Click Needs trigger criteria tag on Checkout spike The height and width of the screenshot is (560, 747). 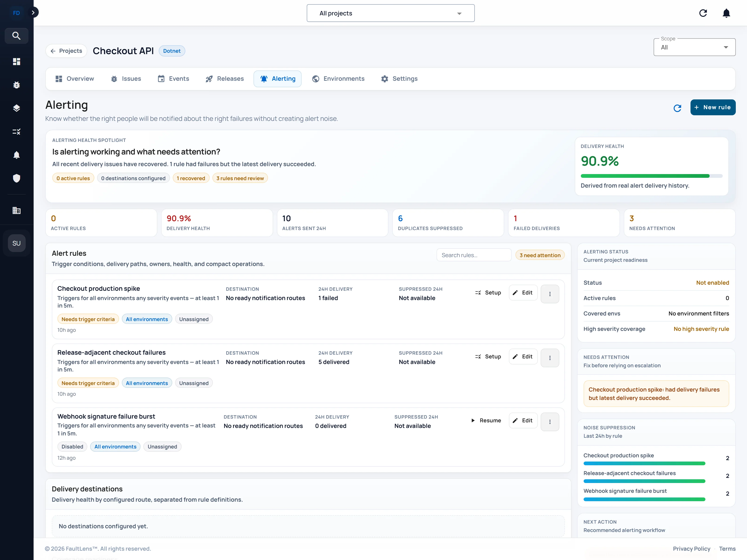tap(88, 319)
